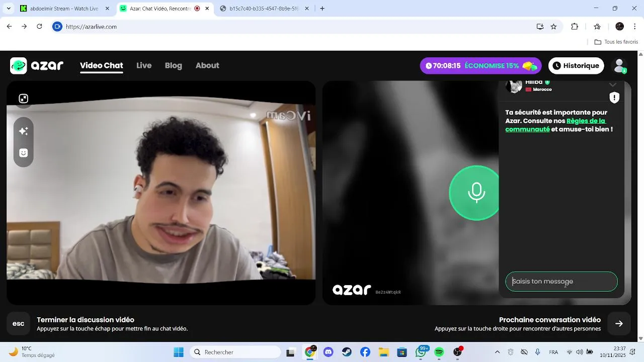
Task: Open Discord from the taskbar
Action: coord(329,352)
